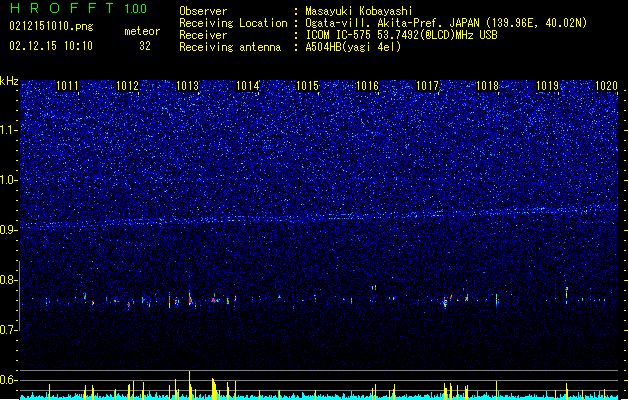Click the 1017 time marker
This screenshot has width=629, height=400.
(x=428, y=86)
